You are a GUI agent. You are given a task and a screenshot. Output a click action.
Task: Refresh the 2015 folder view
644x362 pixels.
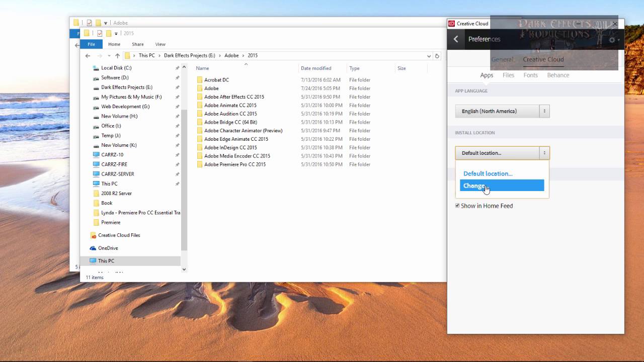(437, 56)
